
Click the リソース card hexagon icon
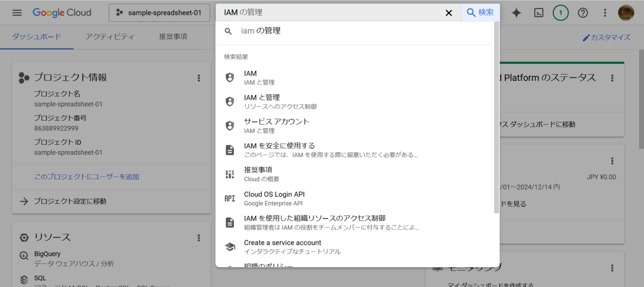pyautogui.click(x=24, y=238)
